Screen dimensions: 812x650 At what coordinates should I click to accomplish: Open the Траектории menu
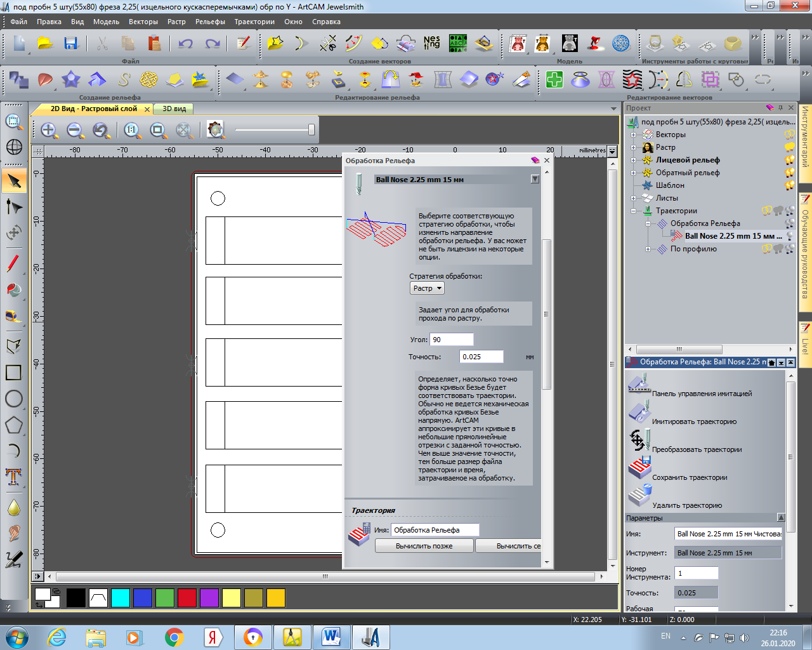(254, 22)
